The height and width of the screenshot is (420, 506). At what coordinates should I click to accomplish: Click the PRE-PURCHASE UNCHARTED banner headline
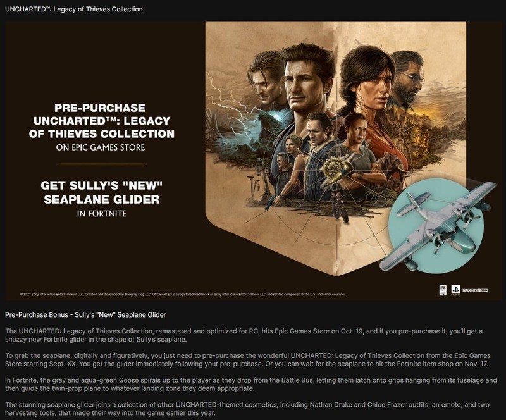coord(101,121)
